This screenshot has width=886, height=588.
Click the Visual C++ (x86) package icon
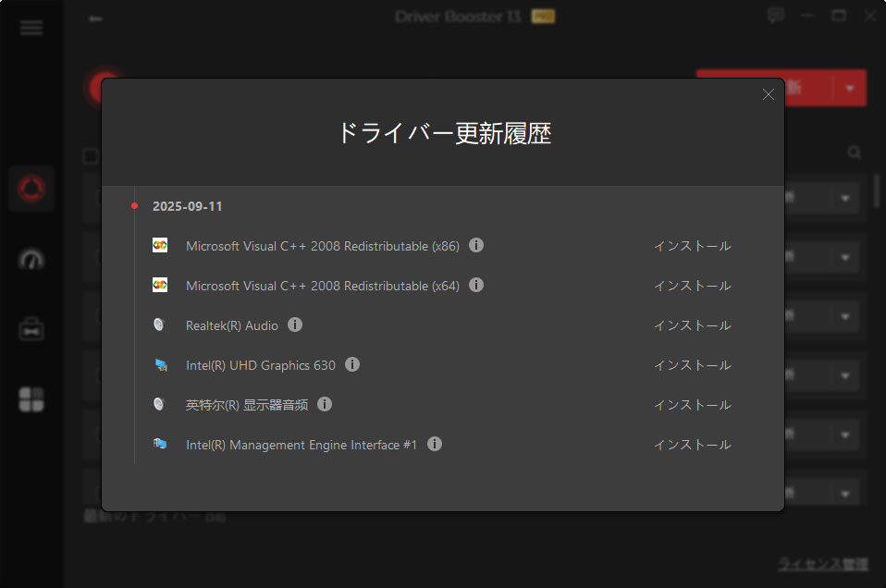click(160, 245)
